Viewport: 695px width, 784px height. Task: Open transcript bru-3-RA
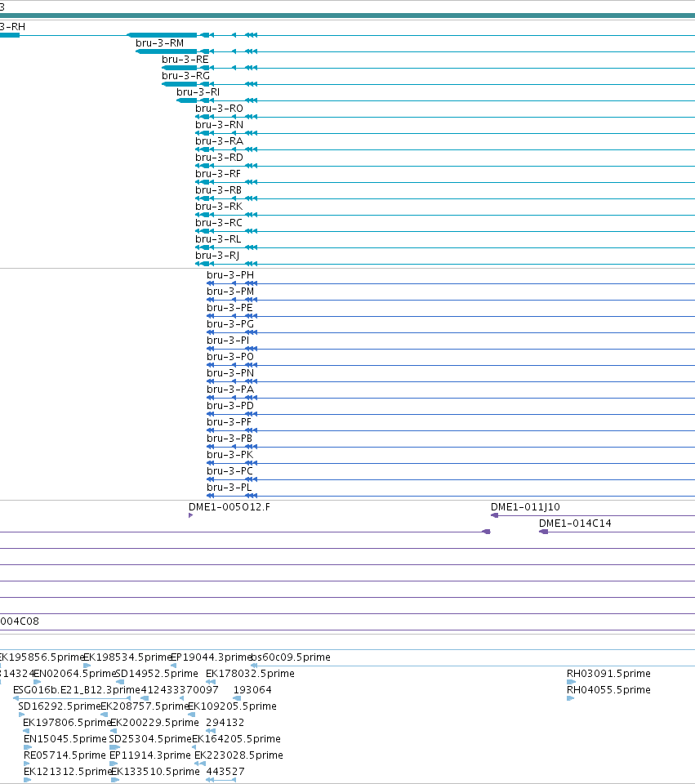(x=219, y=141)
